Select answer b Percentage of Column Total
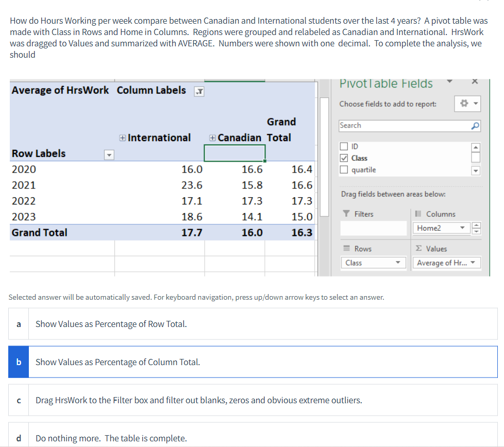Image resolution: width=504 pixels, height=447 pixels. (253, 362)
